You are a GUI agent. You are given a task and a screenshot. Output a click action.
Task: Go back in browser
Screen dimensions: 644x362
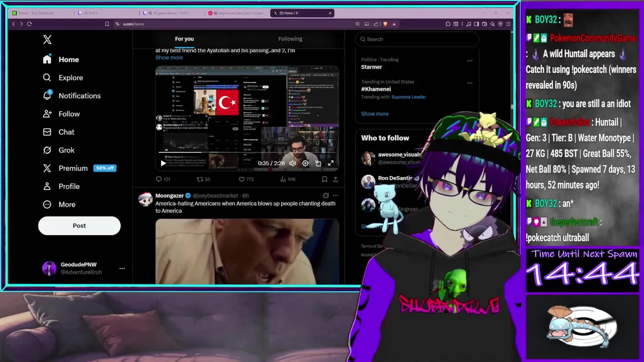pyautogui.click(x=14, y=24)
